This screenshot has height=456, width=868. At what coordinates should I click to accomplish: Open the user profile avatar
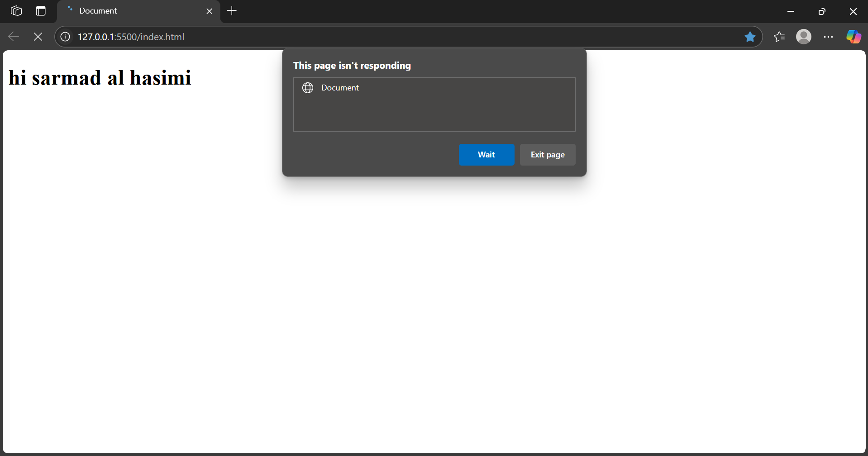pyautogui.click(x=803, y=37)
